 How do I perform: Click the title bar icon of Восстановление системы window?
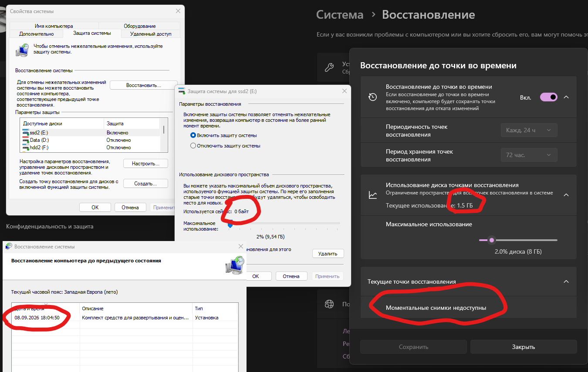(9, 246)
